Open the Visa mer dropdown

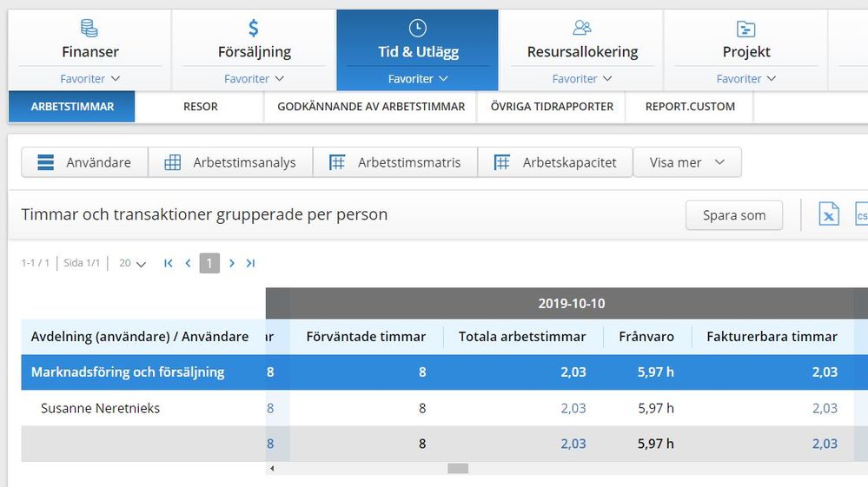[x=686, y=162]
